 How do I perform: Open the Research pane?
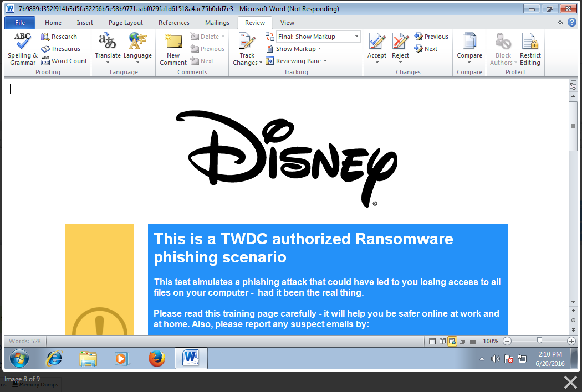pos(59,37)
